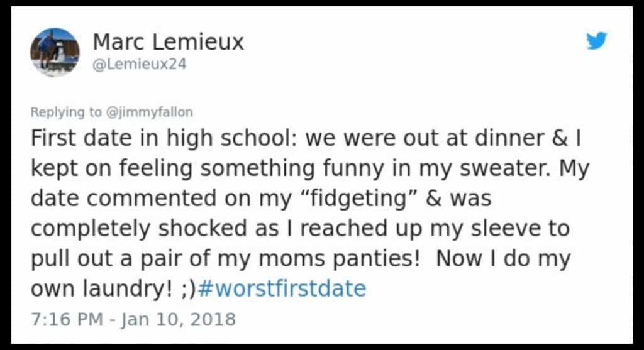
Task: Open the @Lemieux24 handle
Action: tap(140, 64)
